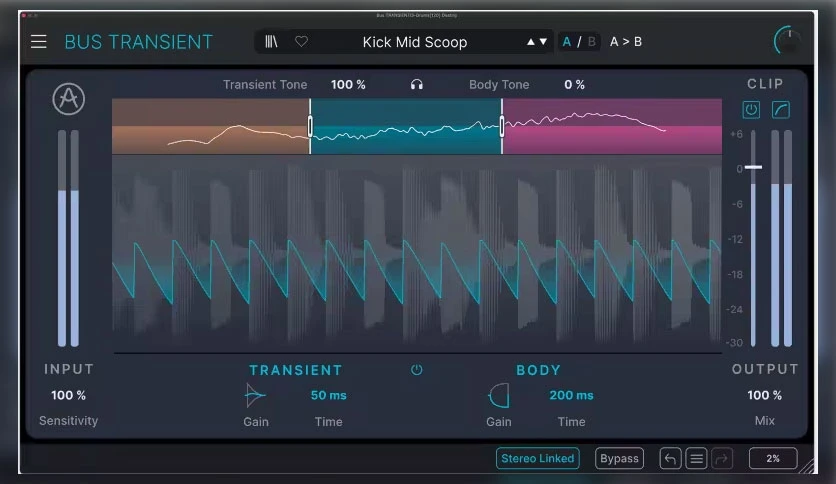This screenshot has width=836, height=484.
Task: Toggle the Transient/Body power button
Action: click(x=416, y=370)
